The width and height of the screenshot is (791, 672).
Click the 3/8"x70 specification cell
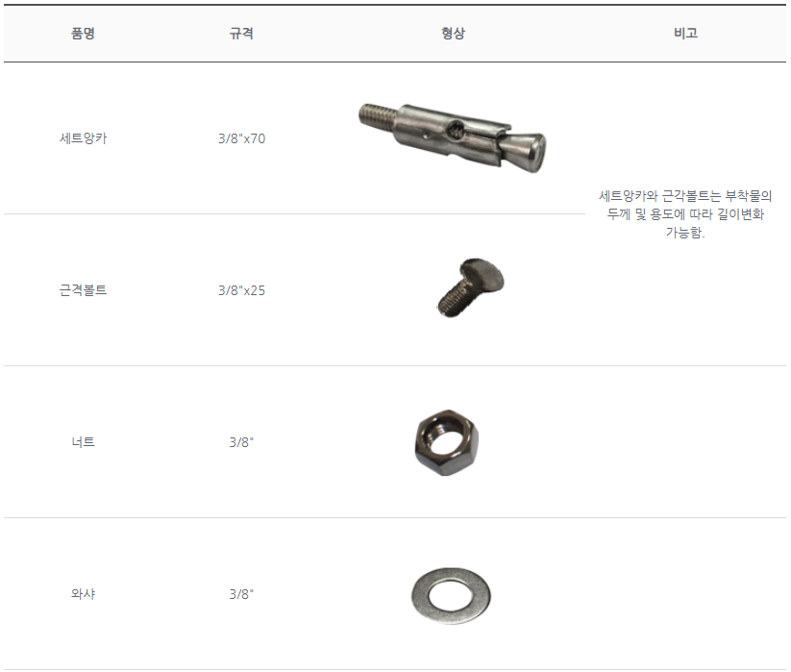point(241,138)
